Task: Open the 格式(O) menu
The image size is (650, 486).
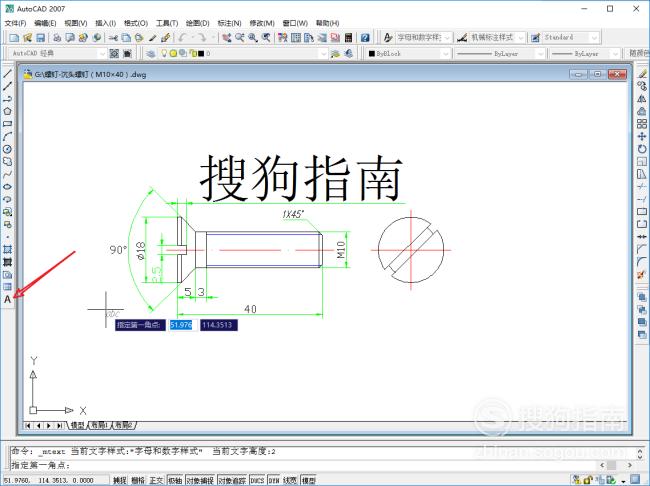Action: (136, 23)
